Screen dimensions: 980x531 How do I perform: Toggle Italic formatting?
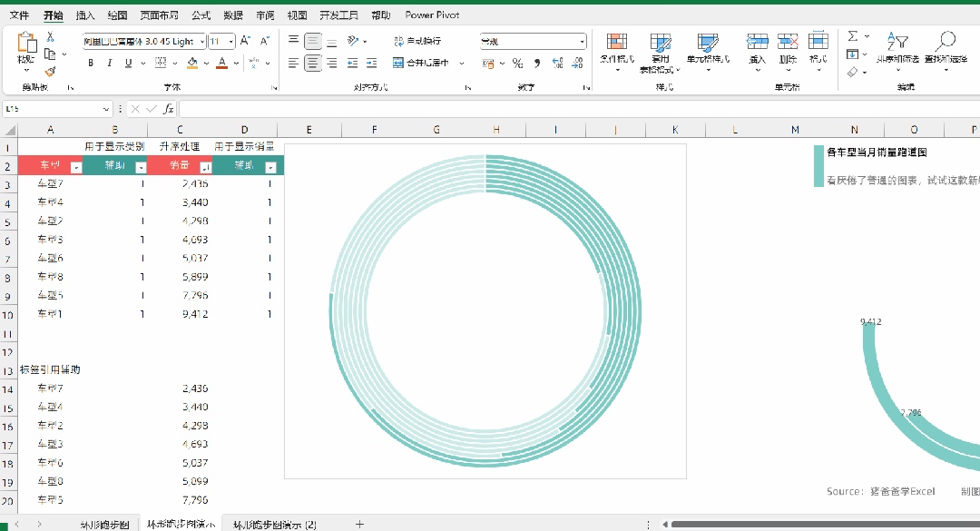[x=110, y=63]
